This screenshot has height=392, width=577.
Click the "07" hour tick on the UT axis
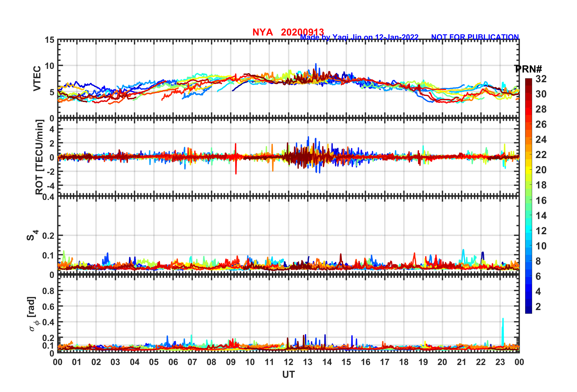(192, 362)
